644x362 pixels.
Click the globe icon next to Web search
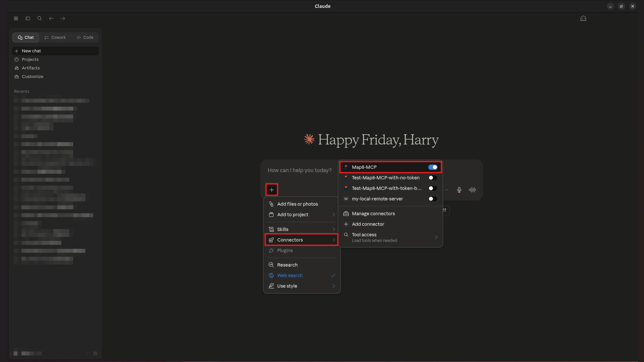point(271,275)
